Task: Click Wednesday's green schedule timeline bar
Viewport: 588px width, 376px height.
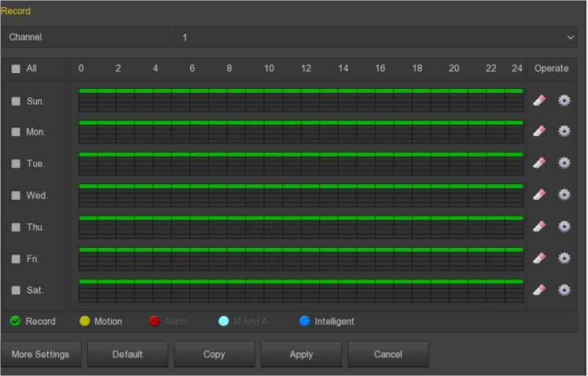Action: click(300, 186)
